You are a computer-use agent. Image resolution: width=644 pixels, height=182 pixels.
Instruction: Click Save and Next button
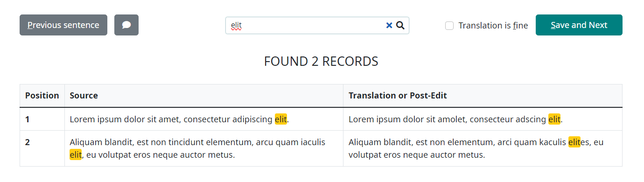coord(579,25)
